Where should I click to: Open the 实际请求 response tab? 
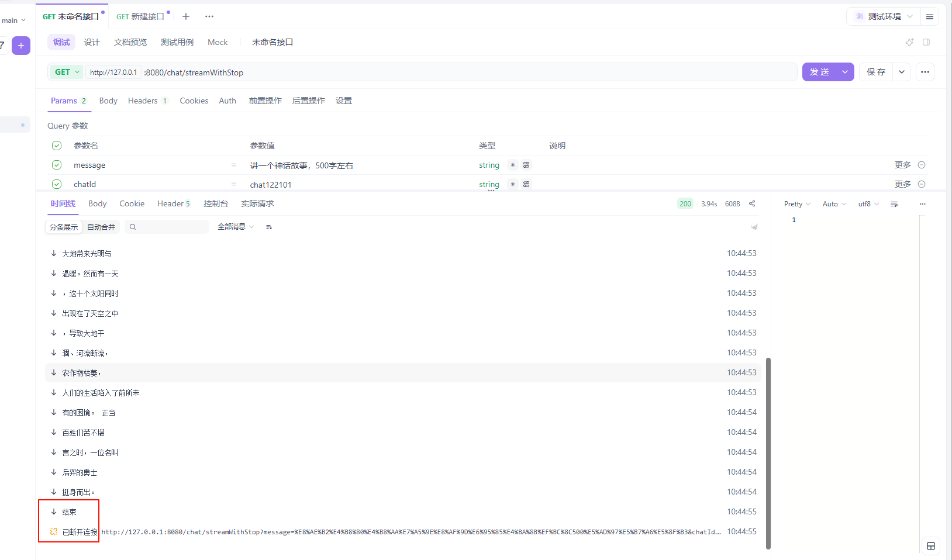pyautogui.click(x=257, y=203)
